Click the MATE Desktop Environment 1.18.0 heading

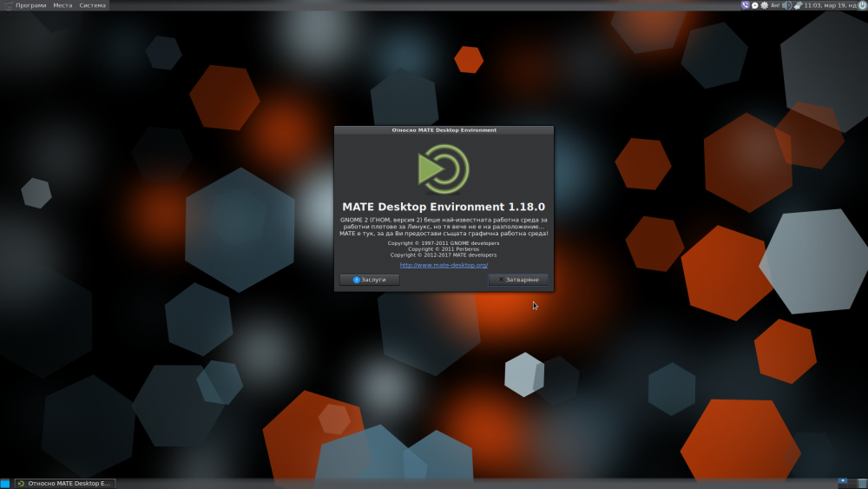pos(444,207)
